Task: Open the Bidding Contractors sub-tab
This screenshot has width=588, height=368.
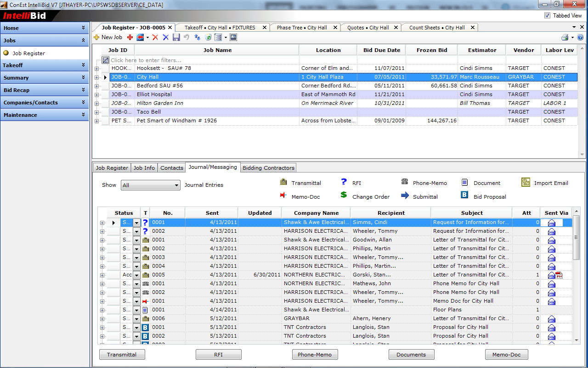Action: 268,168
